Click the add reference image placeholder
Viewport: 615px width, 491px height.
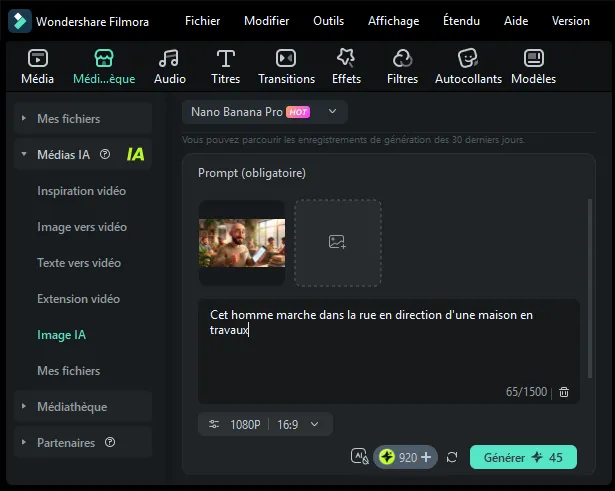pos(338,242)
